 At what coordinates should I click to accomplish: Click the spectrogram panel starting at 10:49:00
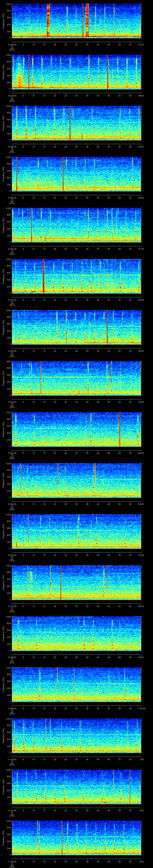[77, 174]
